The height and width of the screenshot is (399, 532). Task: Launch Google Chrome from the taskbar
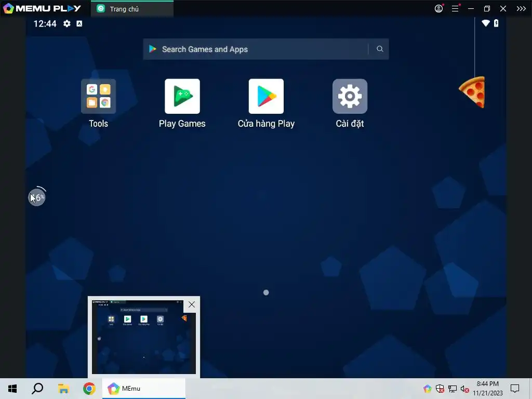tap(89, 389)
